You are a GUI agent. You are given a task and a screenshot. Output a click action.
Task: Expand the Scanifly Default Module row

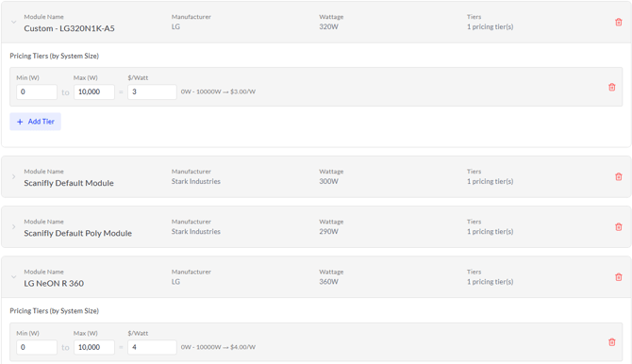(14, 176)
